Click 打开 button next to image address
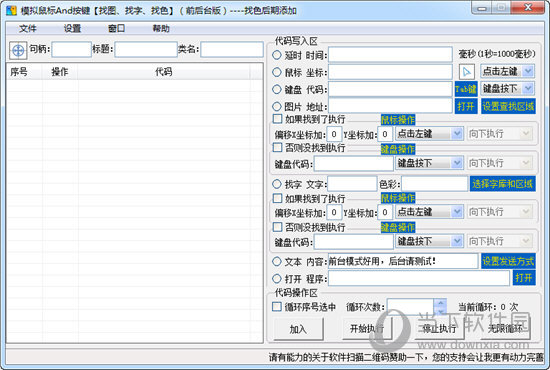 click(466, 106)
